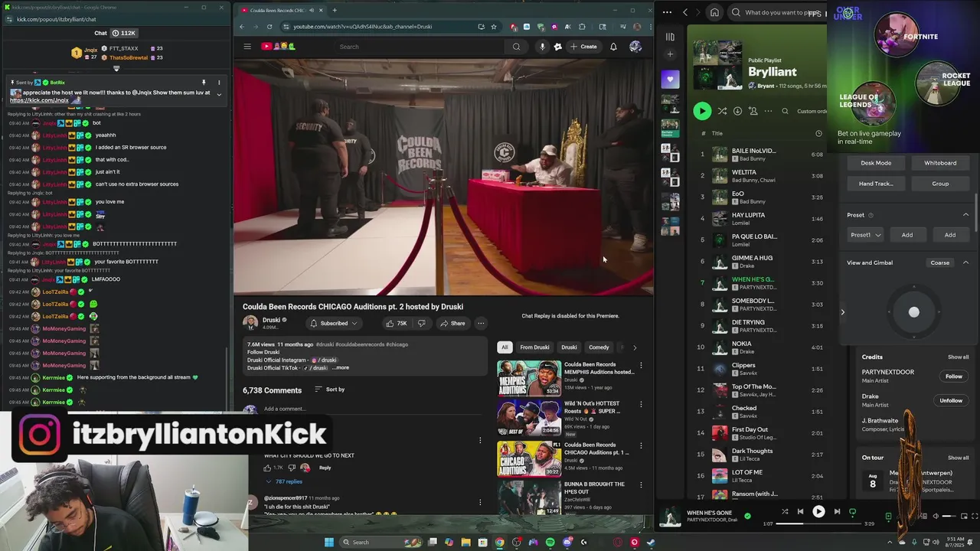The height and width of the screenshot is (551, 980).
Task: Open Custom order sort dropdown
Action: (812, 111)
